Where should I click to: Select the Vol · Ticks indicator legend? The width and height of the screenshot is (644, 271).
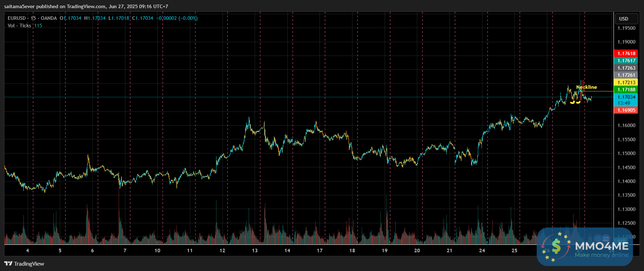click(19, 25)
